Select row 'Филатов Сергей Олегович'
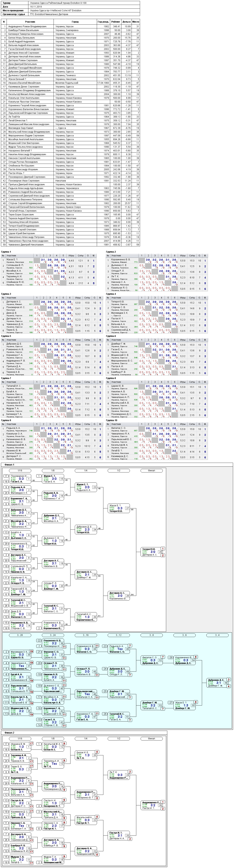 tap(71, 229)
